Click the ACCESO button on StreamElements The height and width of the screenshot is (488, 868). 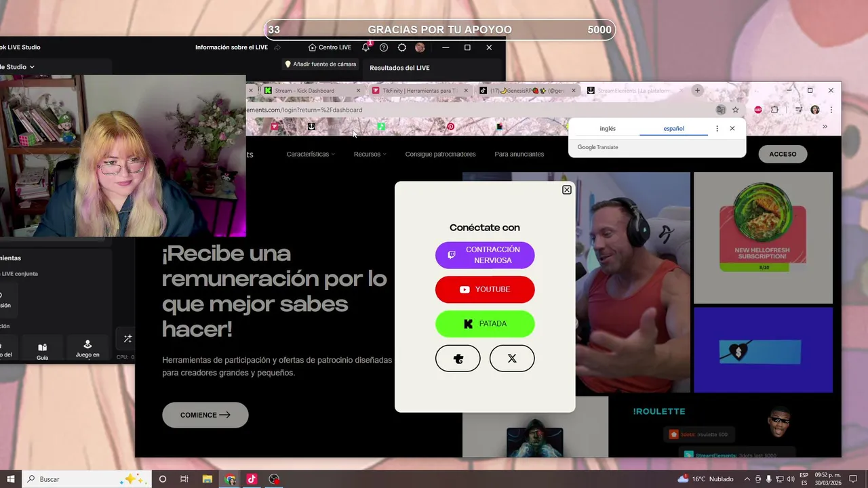pos(783,154)
